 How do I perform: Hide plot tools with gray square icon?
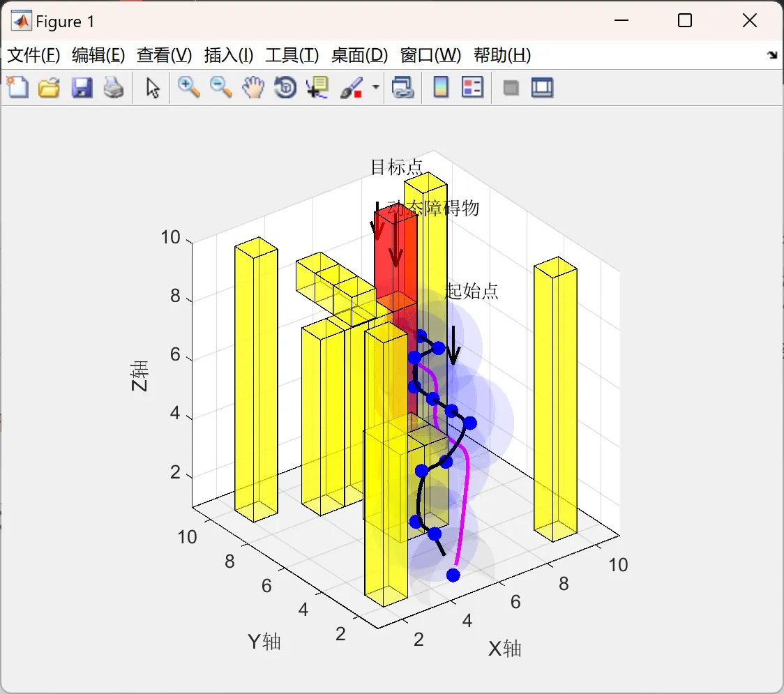[x=511, y=89]
